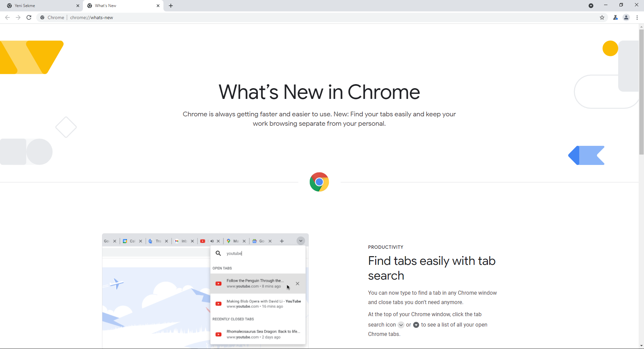The image size is (644, 349).
Task: Click the filled dark tab search icon in text
Action: pyautogui.click(x=416, y=325)
